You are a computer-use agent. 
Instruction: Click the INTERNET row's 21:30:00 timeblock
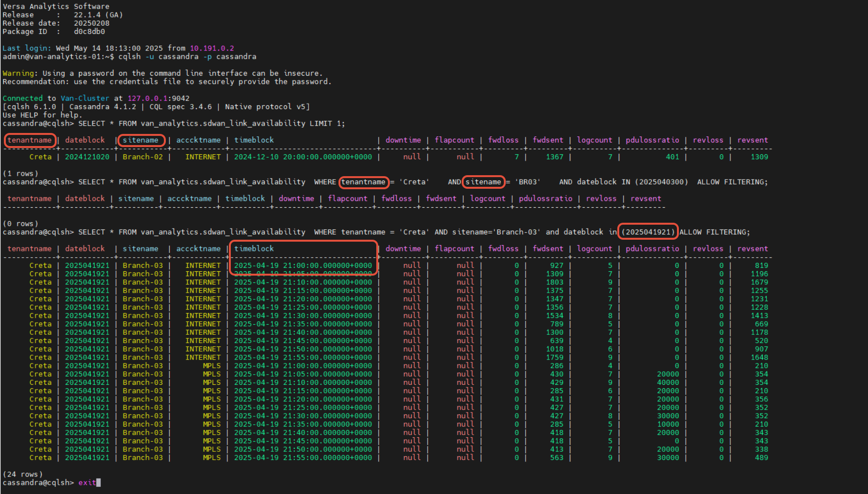click(x=303, y=315)
